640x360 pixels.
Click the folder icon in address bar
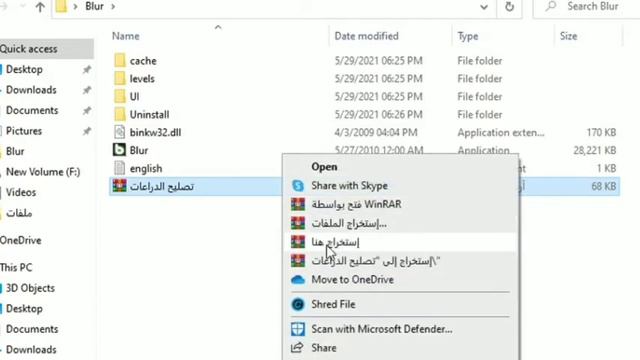click(61, 6)
